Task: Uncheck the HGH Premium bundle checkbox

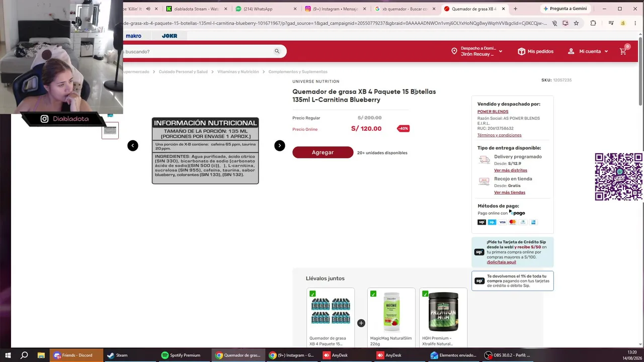Action: click(x=425, y=294)
